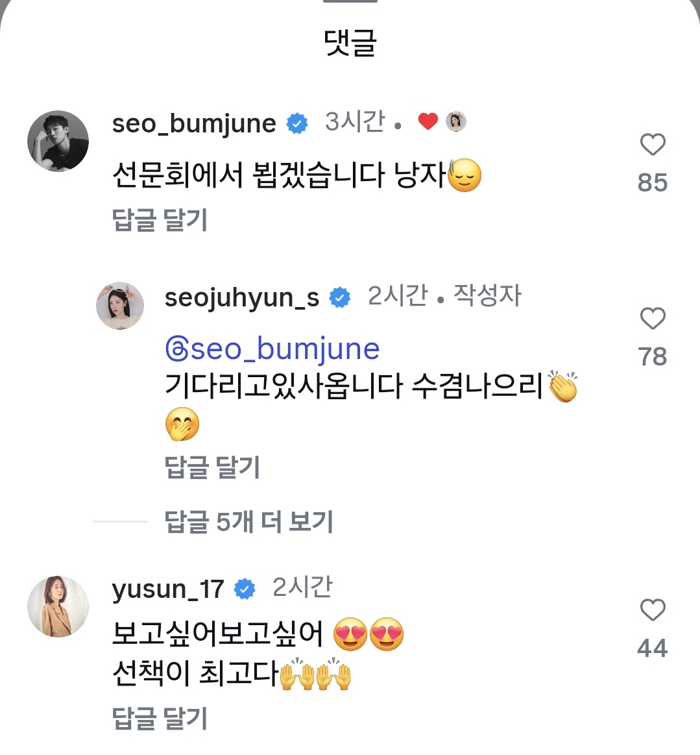Image resolution: width=700 pixels, height=755 pixels.
Task: Open seojuhyun_s profile picture
Action: tap(120, 306)
